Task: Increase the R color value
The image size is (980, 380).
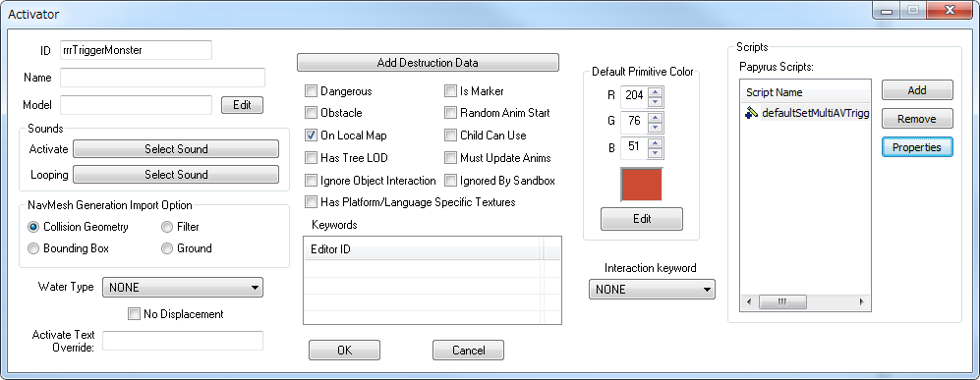Action: point(655,91)
